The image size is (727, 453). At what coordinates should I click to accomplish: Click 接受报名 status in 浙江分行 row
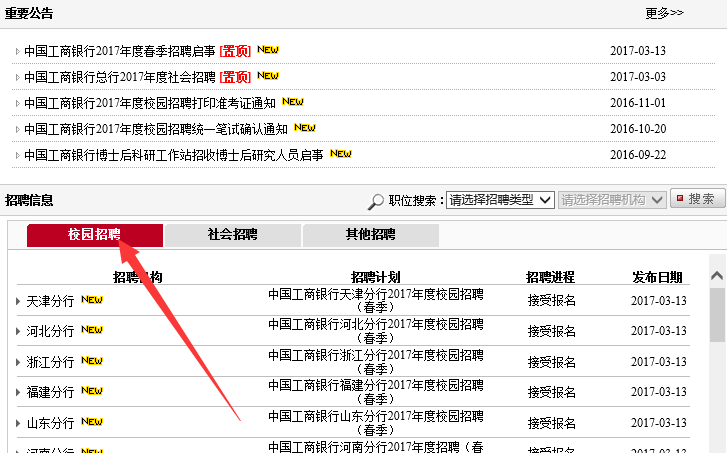click(x=552, y=362)
